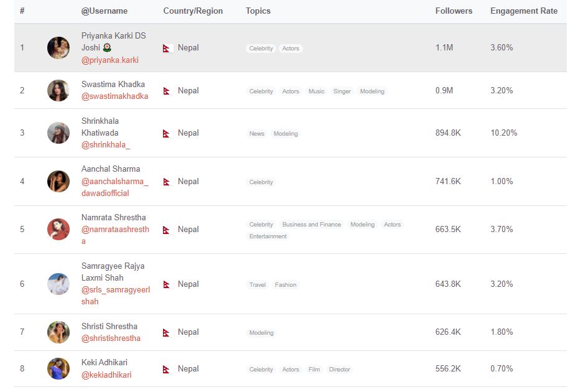Open the @priyanka.karki username link

(x=110, y=60)
